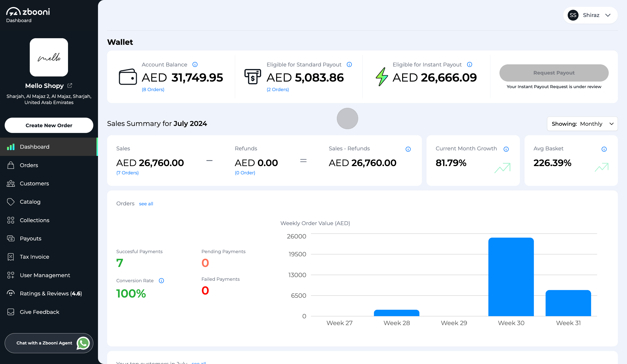The image size is (627, 364).
Task: Go to Catalog menu item
Action: (x=49, y=202)
